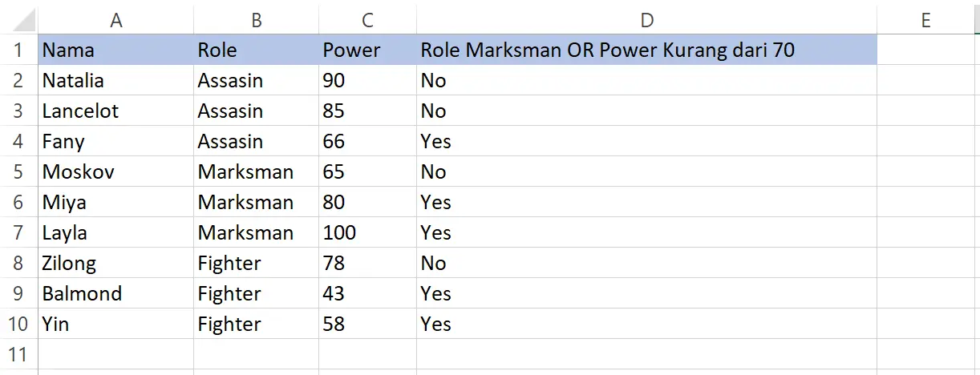
Task: Select Balmond's power value 43
Action: click(367, 294)
